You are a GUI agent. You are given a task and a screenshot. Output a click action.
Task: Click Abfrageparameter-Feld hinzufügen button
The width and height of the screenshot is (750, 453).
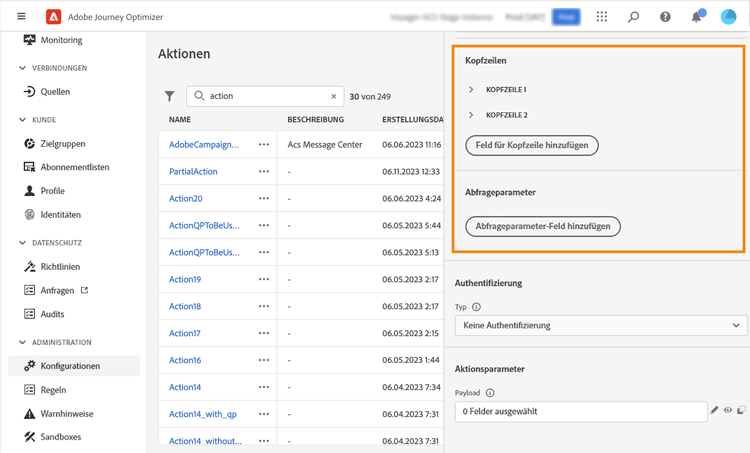click(543, 226)
